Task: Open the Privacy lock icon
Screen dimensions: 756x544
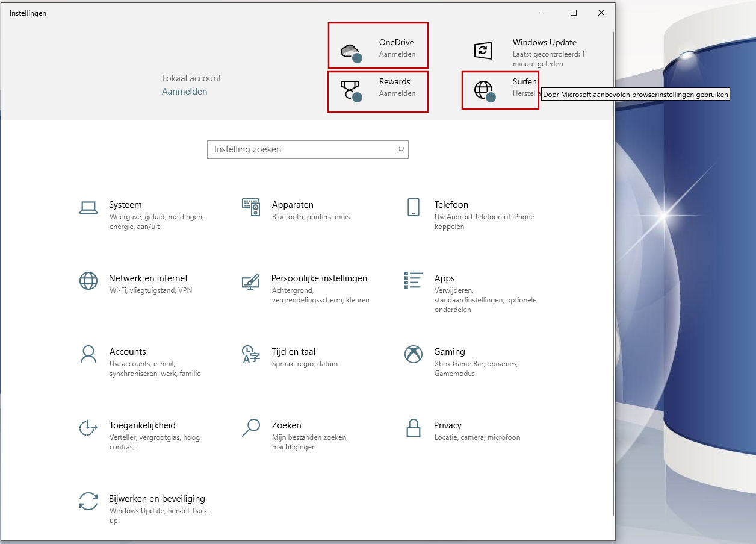Action: 413,428
